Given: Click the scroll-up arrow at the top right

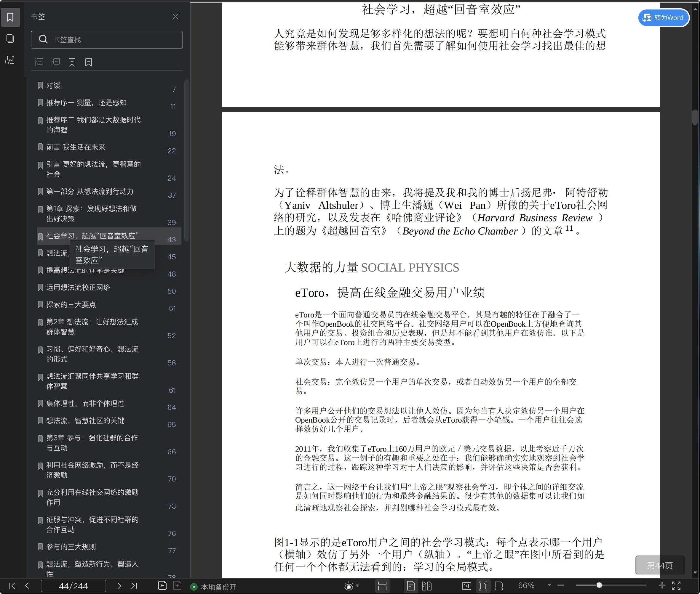Looking at the screenshot, I should tap(695, 9).
